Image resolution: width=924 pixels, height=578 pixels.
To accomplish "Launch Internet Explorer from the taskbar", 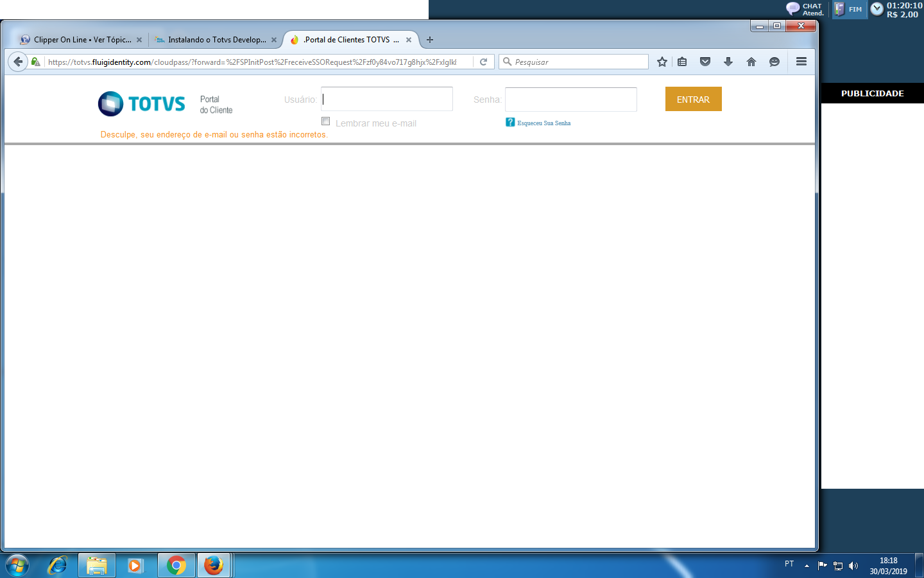I will (x=58, y=566).
